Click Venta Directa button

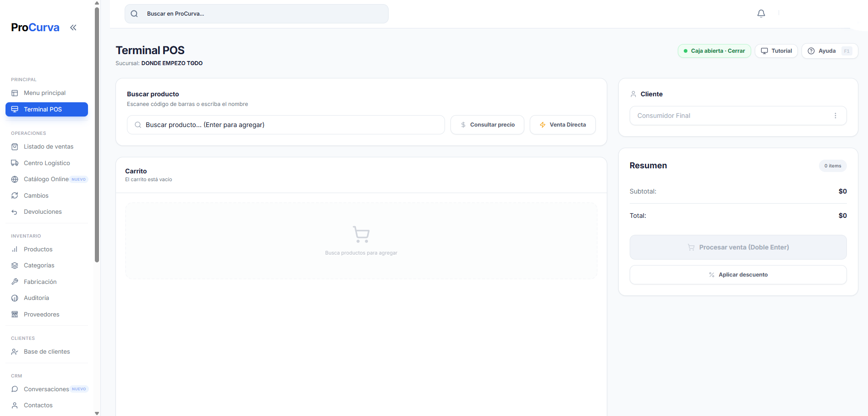pos(563,125)
